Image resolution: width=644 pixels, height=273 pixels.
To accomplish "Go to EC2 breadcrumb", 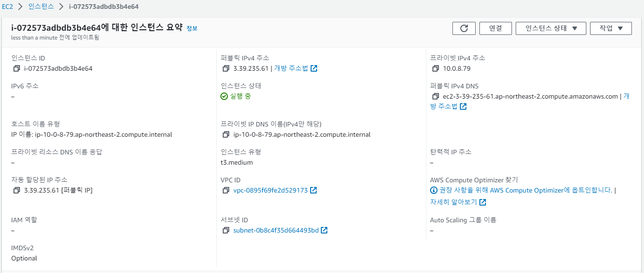I will coord(7,7).
